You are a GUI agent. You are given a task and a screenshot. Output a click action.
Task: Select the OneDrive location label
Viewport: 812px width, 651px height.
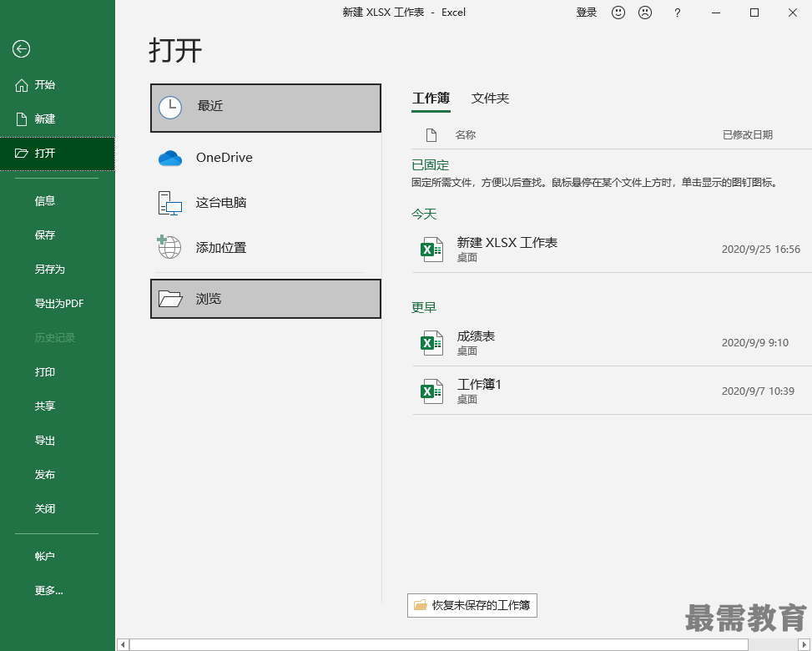coord(224,158)
